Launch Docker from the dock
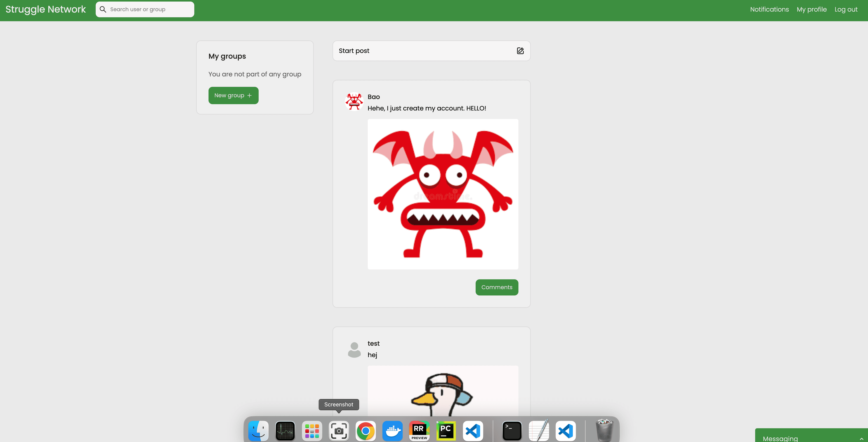Image resolution: width=868 pixels, height=442 pixels. [x=392, y=430]
